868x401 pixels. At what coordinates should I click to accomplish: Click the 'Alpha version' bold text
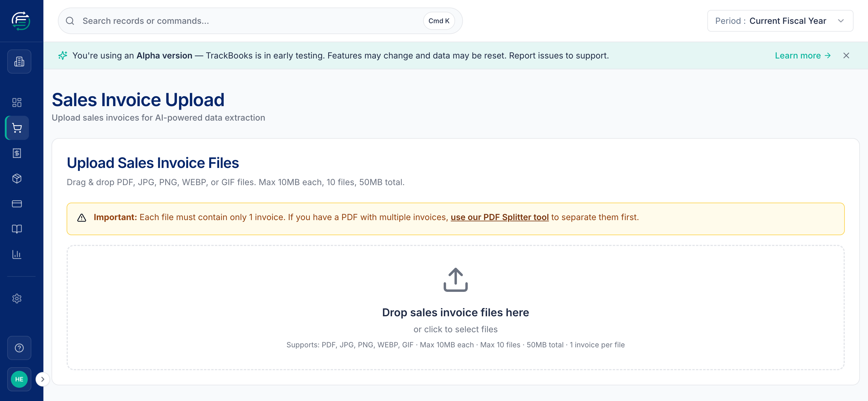coord(165,55)
